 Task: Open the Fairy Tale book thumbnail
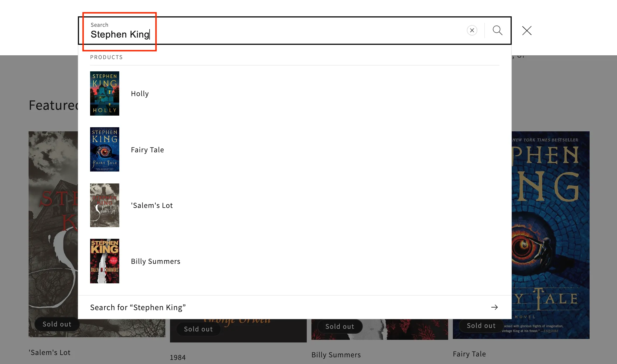(104, 149)
